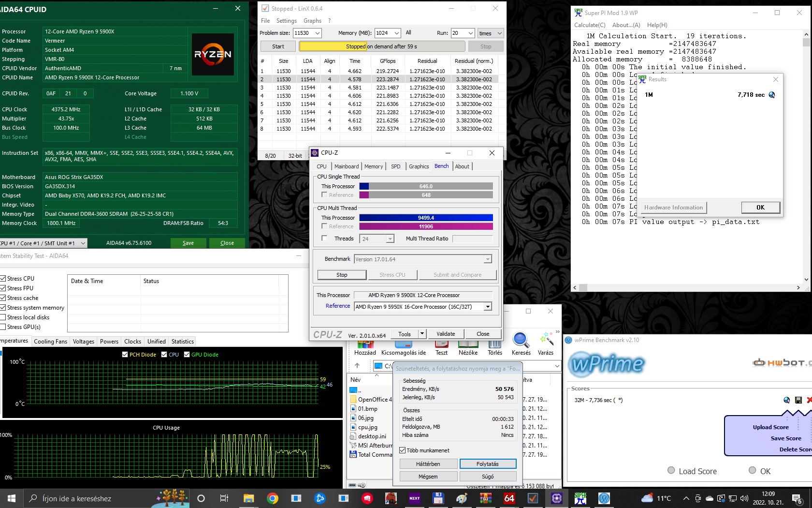Open the notification center icon
Screen dimensions: 812x508
point(797,498)
